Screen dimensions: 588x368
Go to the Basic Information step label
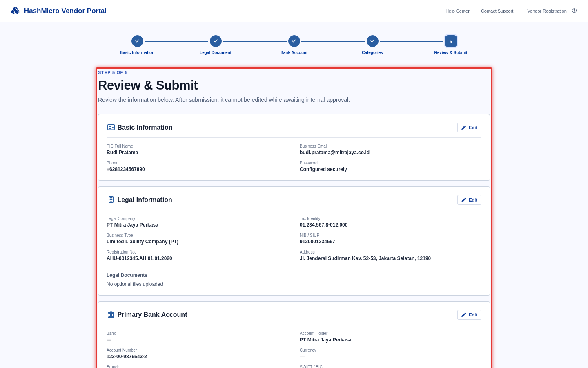click(137, 52)
